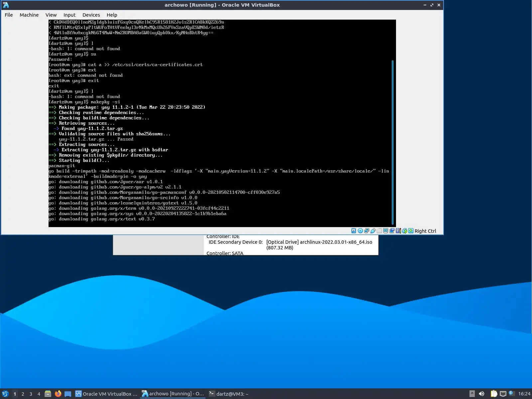Open the File menu
The height and width of the screenshot is (399, 532).
[9, 15]
